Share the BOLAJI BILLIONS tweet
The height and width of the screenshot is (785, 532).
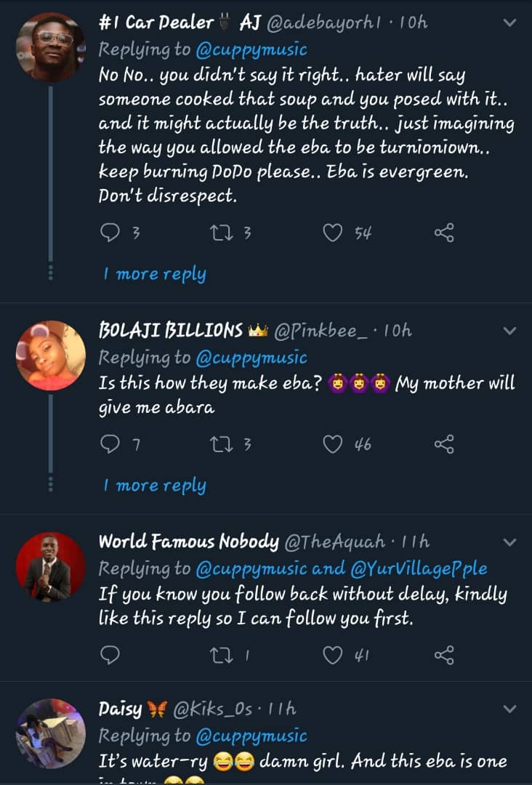tap(444, 444)
